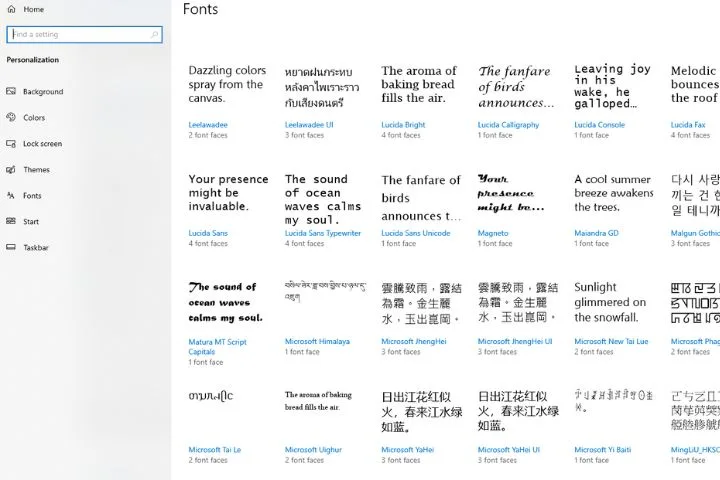
Task: Click the Home icon in sidebar
Action: tap(11, 9)
